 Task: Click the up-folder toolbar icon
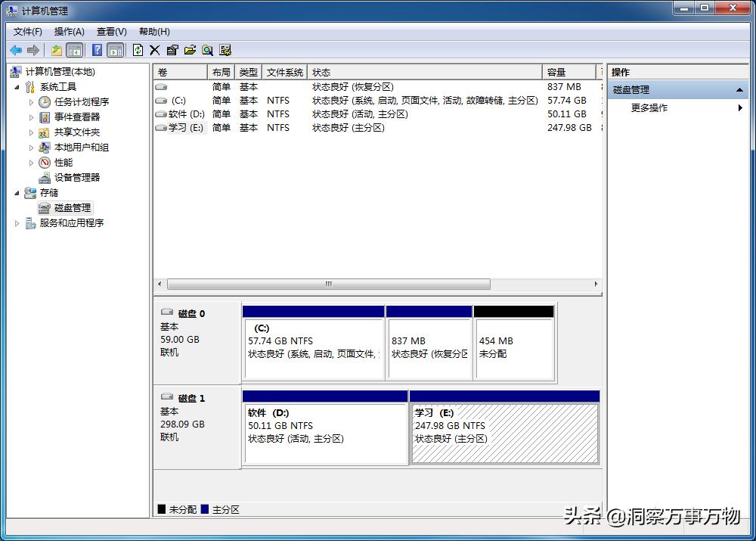pos(56,50)
